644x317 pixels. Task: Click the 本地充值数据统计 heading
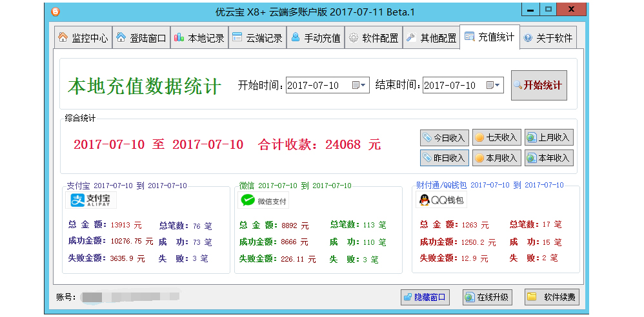145,86
